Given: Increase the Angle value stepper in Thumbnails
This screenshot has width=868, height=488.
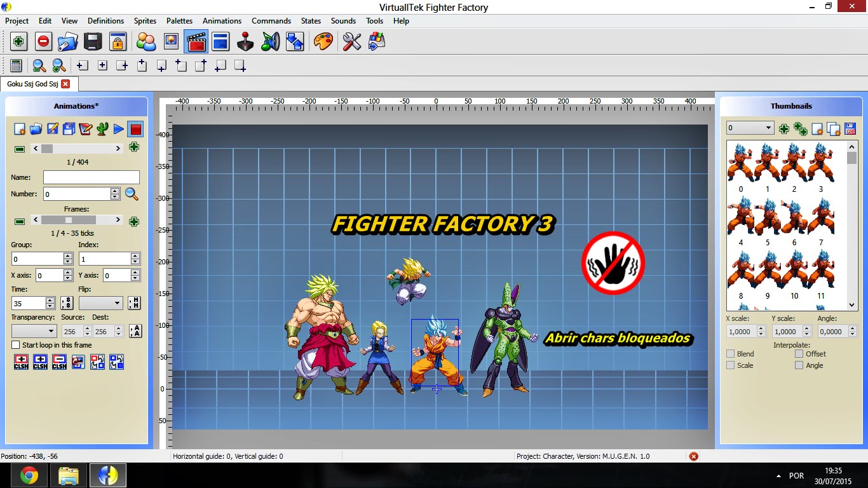Looking at the screenshot, I should 853,329.
